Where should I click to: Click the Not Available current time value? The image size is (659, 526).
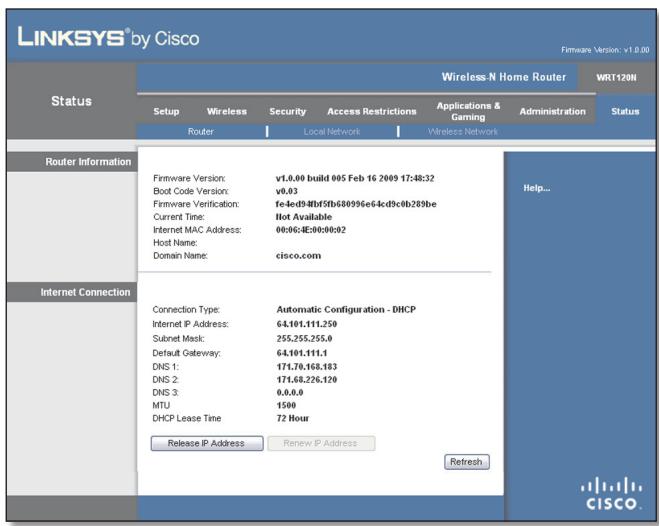pos(304,217)
